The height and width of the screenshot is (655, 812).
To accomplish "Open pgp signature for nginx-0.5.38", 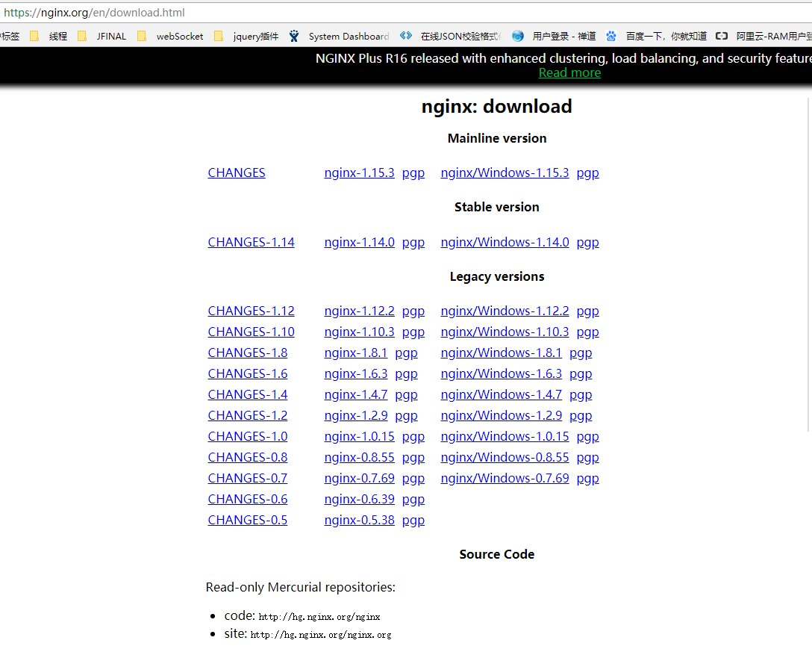I will (413, 521).
